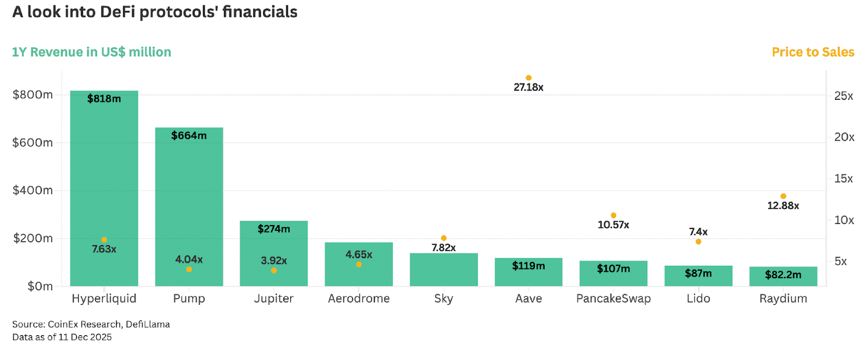The image size is (868, 352).
Task: Select the Lido 7.4x orange dot
Action: pos(698,241)
